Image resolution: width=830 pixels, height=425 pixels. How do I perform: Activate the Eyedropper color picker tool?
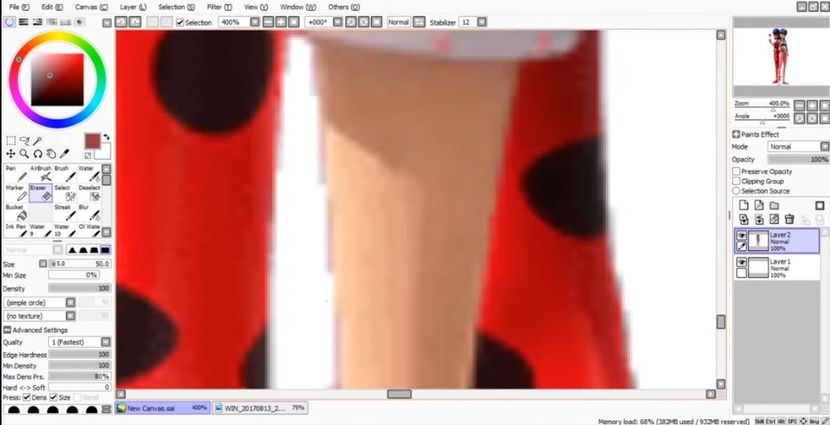[x=65, y=153]
